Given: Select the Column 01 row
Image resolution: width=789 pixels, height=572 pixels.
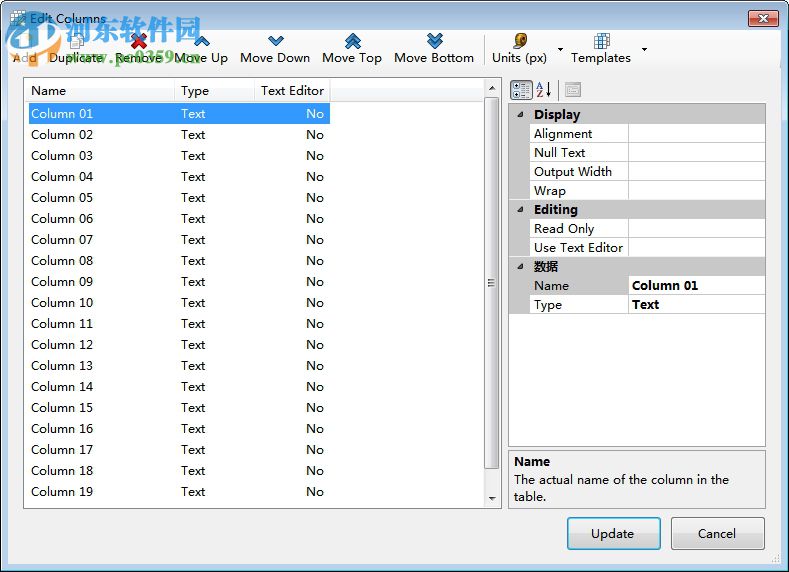Looking at the screenshot, I should tap(179, 114).
